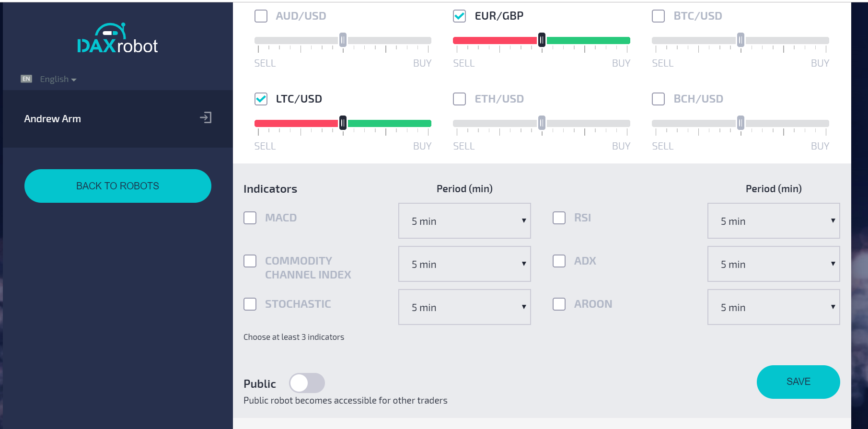Screen dimensions: 868x429
Task: Click the EN language flag icon
Action: click(x=26, y=79)
